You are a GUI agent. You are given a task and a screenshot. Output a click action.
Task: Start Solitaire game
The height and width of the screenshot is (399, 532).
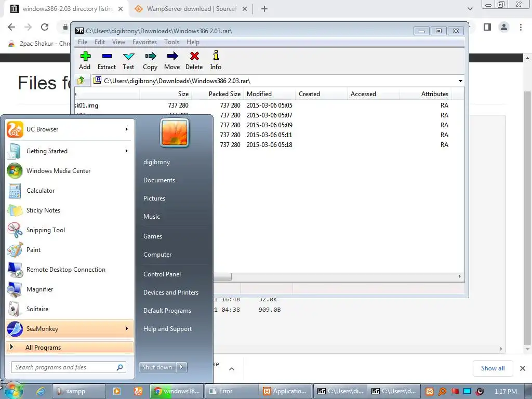coord(70,309)
